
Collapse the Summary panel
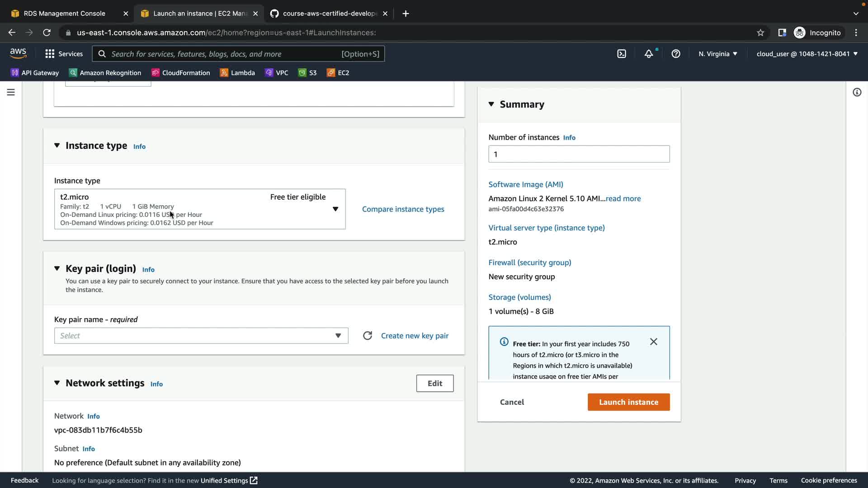coord(491,104)
